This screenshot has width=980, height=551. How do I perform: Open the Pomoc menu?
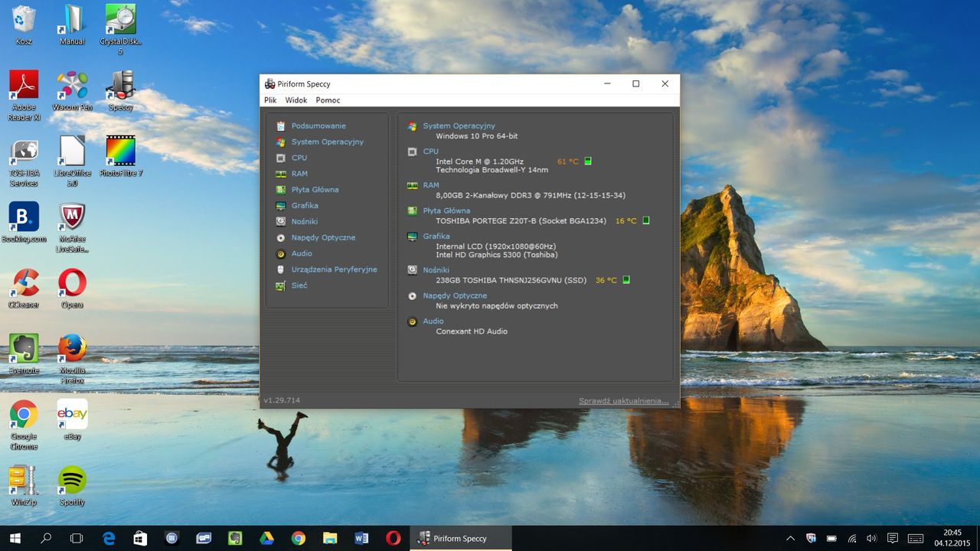pyautogui.click(x=328, y=100)
